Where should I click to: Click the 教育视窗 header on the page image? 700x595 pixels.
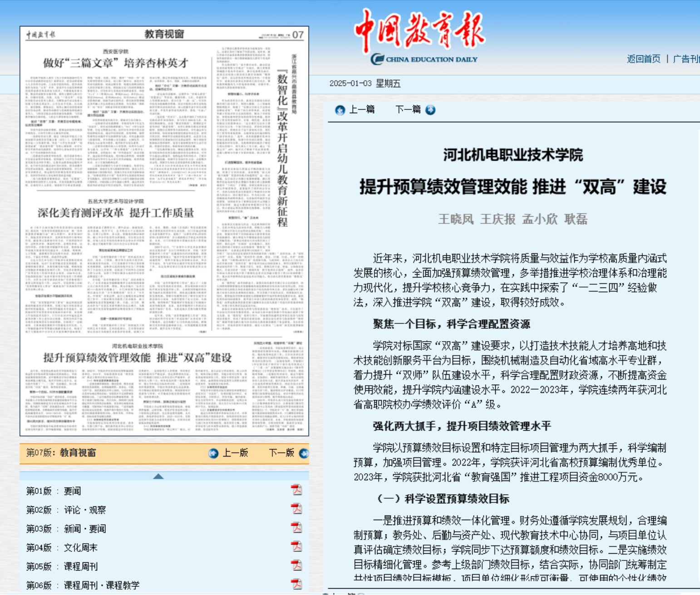click(164, 34)
